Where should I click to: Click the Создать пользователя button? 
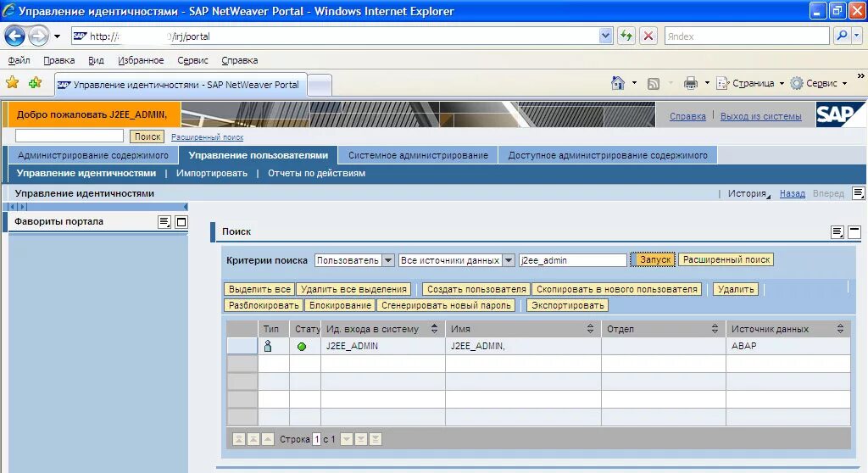pyautogui.click(x=476, y=289)
